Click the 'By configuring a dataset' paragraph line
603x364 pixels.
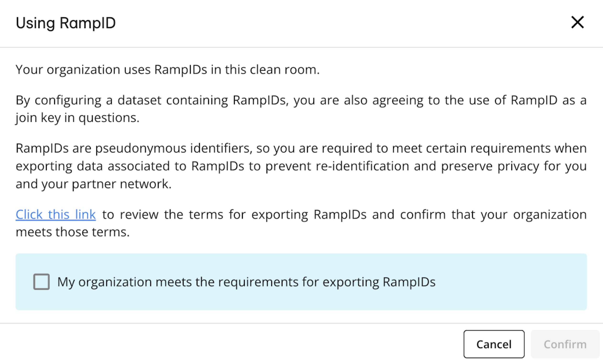point(301,100)
